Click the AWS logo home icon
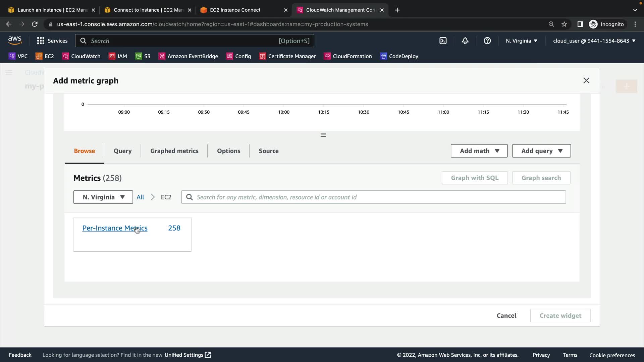The image size is (644, 362). click(x=15, y=41)
